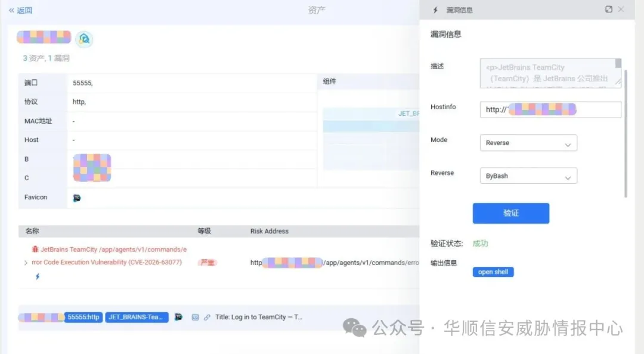Close the 漏洞信息 panel

click(x=621, y=9)
